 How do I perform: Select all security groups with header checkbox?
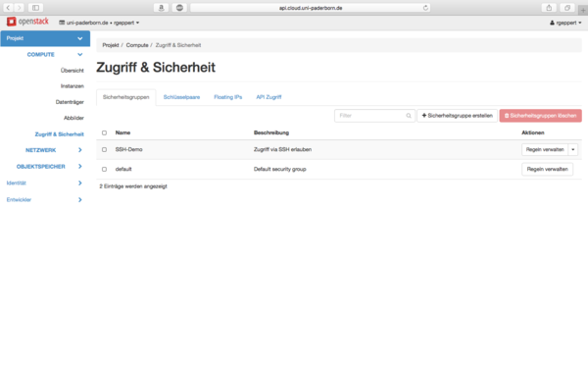[x=104, y=132]
